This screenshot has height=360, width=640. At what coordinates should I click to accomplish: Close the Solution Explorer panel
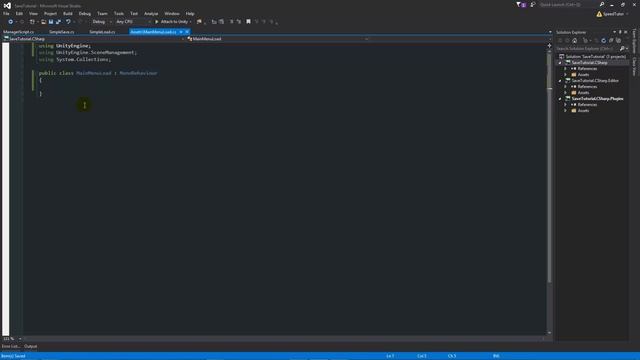click(626, 32)
